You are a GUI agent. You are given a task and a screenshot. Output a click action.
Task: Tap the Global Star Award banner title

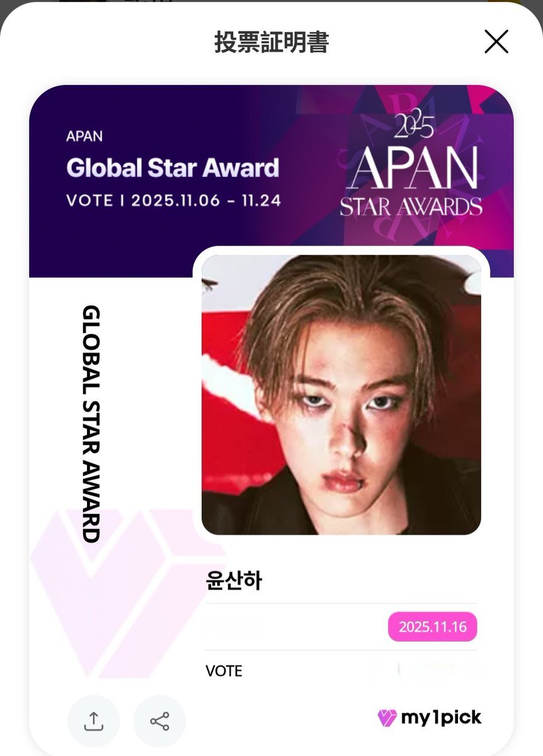[173, 168]
